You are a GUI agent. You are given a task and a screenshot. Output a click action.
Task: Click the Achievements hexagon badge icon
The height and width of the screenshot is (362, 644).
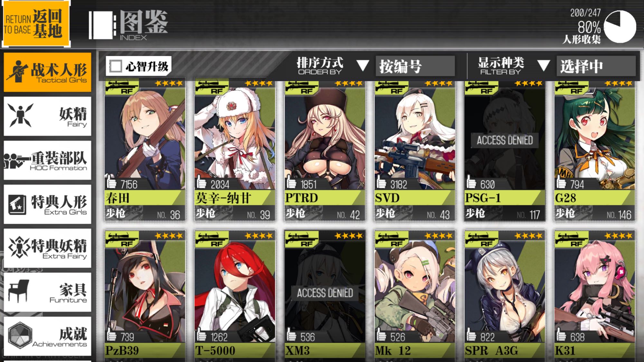pyautogui.click(x=20, y=335)
